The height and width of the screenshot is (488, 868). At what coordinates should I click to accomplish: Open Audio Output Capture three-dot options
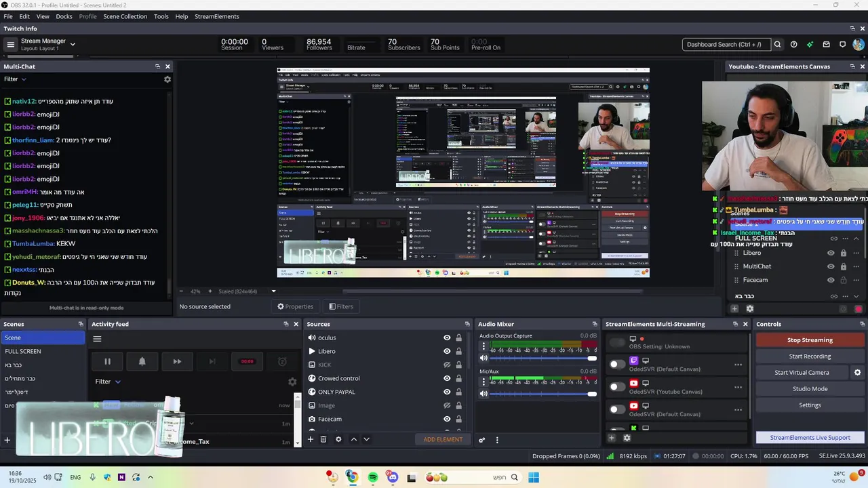tap(484, 346)
